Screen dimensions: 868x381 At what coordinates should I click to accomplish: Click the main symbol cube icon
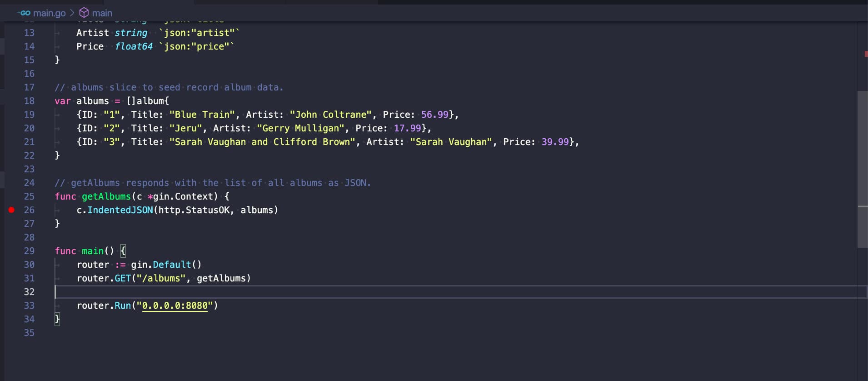pyautogui.click(x=84, y=13)
